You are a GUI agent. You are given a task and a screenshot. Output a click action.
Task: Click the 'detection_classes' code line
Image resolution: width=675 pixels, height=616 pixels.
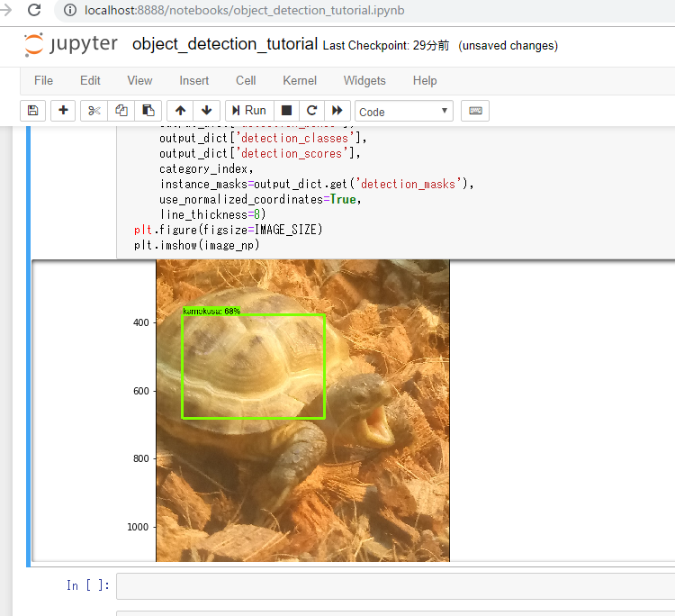[263, 139]
